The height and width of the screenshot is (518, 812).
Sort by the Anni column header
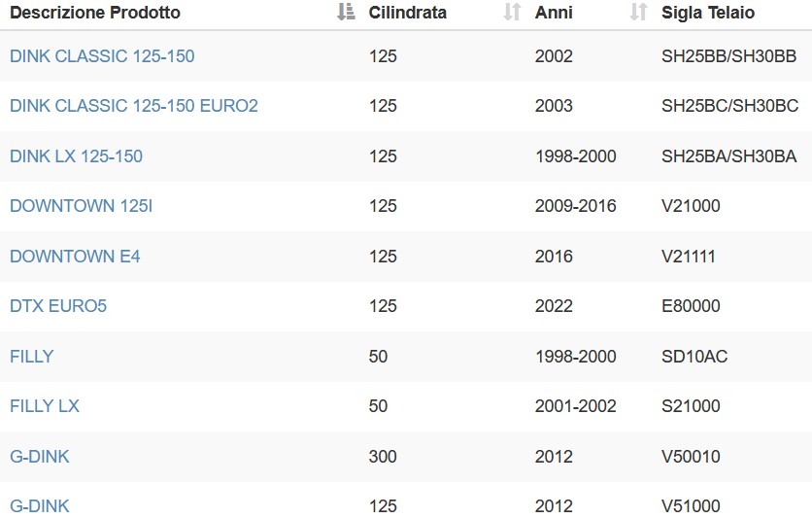tap(554, 13)
